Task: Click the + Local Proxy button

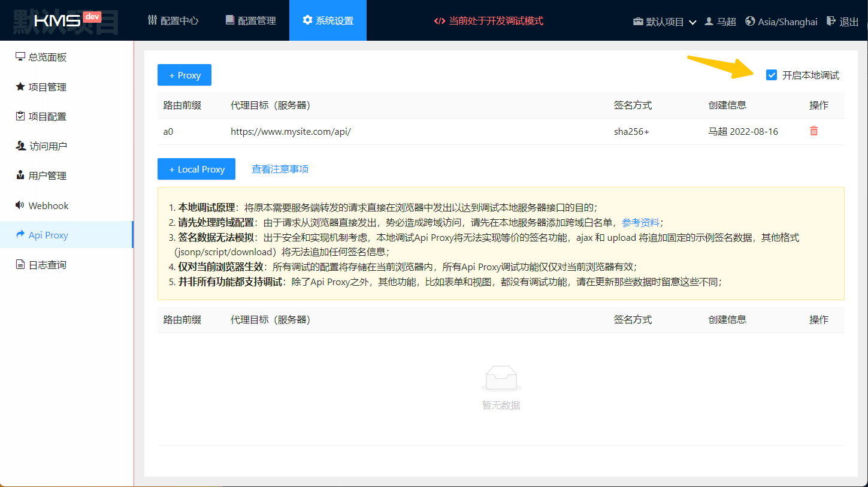Action: click(x=196, y=170)
